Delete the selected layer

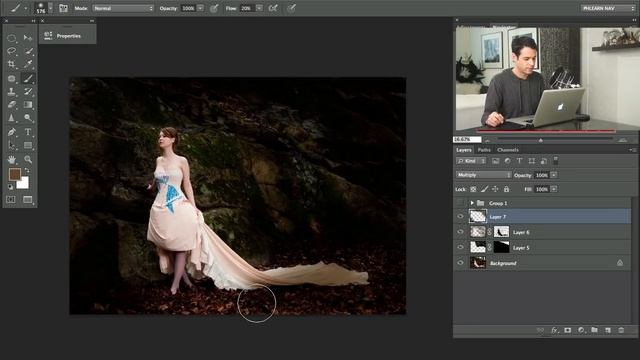coord(621,330)
